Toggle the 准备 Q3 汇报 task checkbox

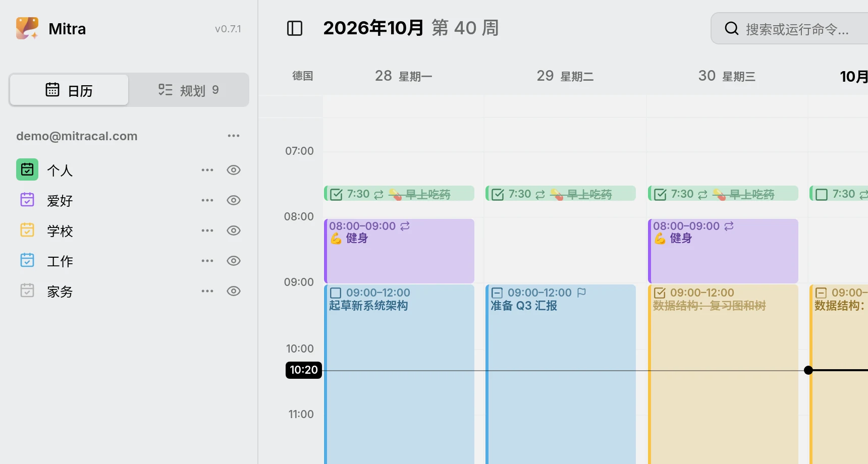pyautogui.click(x=497, y=293)
